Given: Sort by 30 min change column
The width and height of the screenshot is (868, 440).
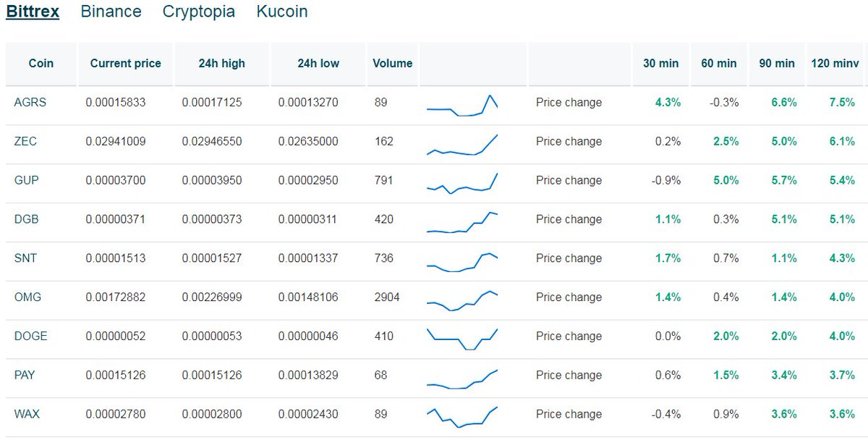Looking at the screenshot, I should (x=661, y=64).
